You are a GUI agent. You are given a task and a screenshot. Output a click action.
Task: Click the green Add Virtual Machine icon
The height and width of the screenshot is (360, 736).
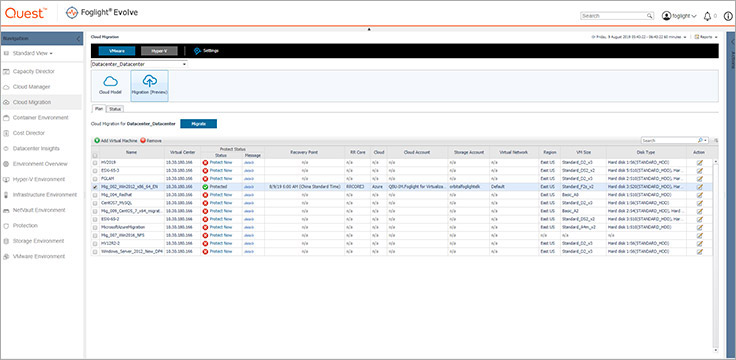[97, 140]
